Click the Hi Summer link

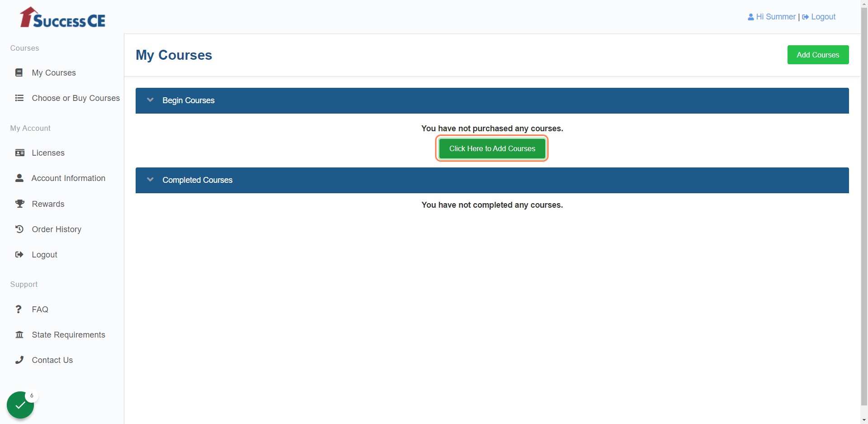tap(776, 17)
